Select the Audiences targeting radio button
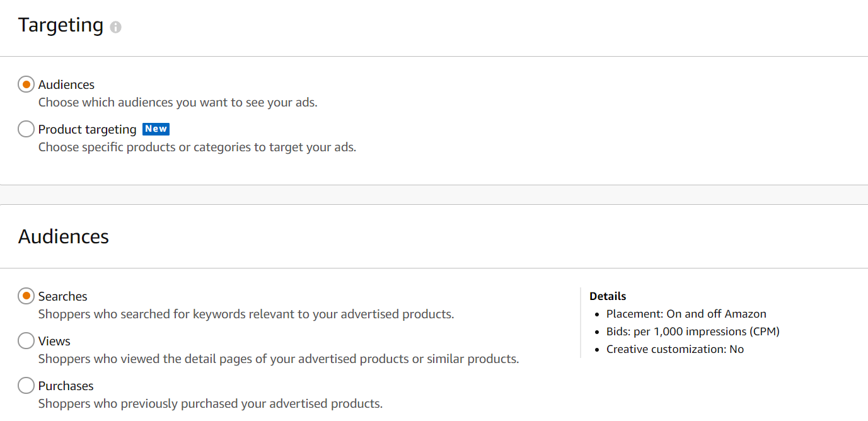The image size is (868, 421). tap(26, 84)
